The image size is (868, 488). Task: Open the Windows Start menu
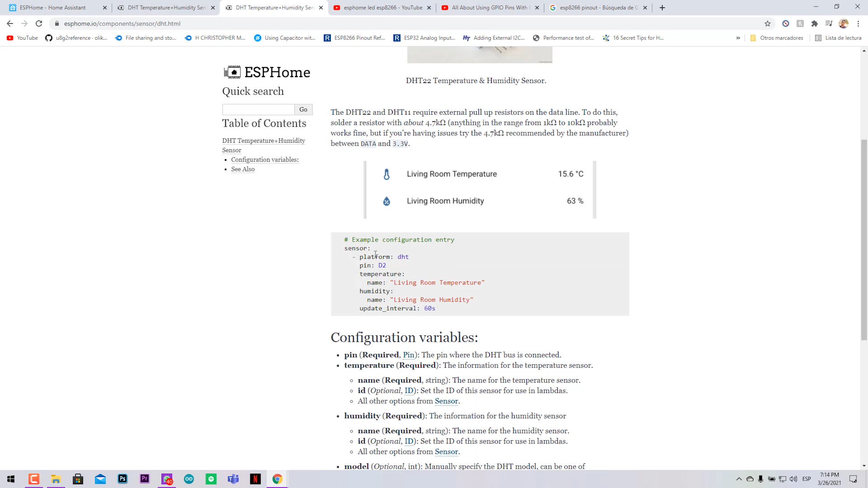11,479
